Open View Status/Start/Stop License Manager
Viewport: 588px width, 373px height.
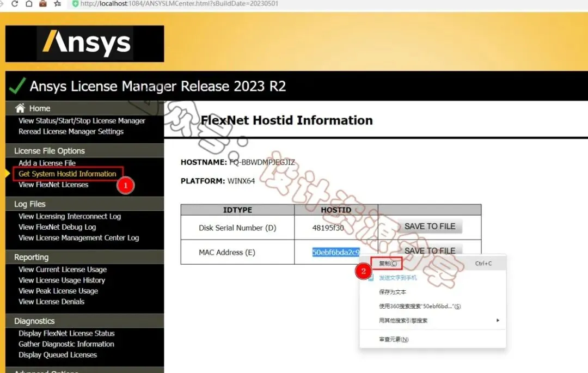click(82, 121)
